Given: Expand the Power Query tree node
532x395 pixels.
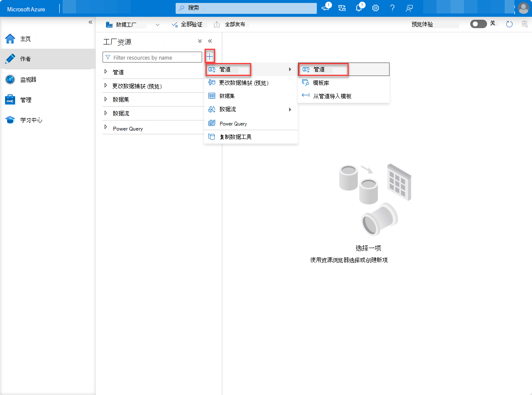Looking at the screenshot, I should pyautogui.click(x=106, y=127).
